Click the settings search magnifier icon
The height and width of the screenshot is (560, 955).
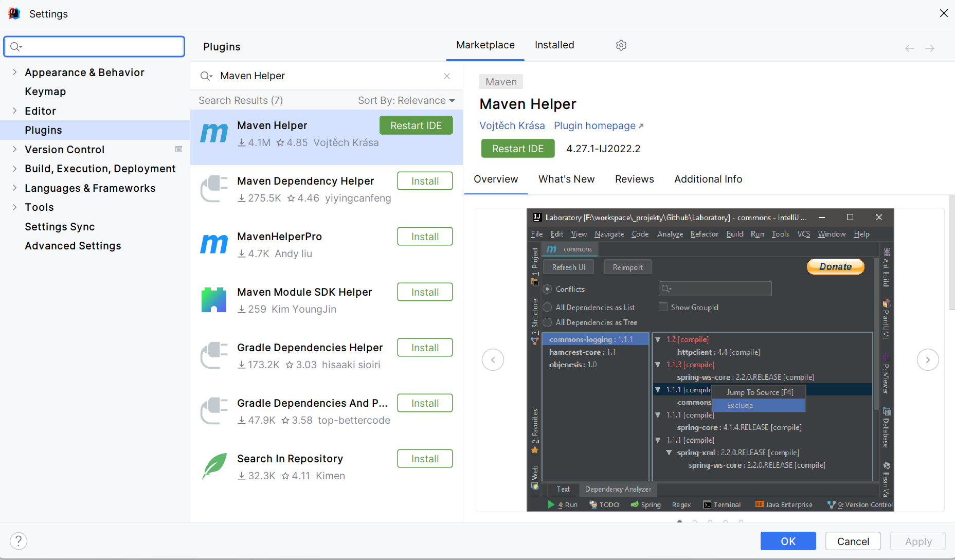tap(16, 47)
